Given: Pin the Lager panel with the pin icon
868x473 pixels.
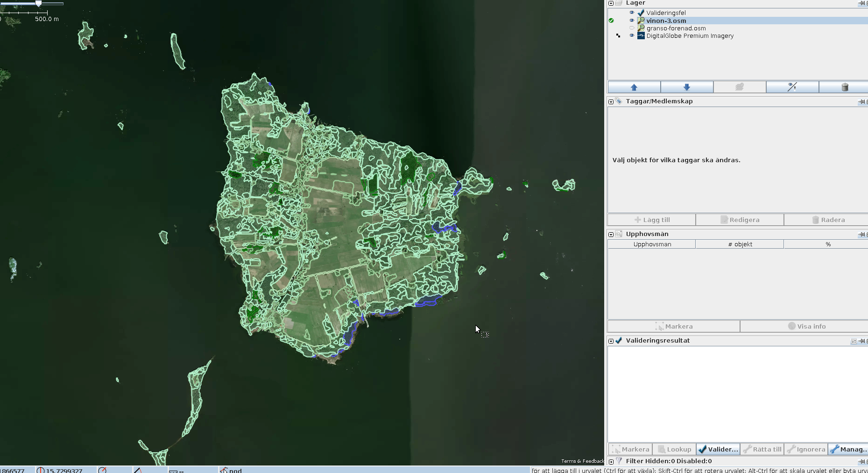Looking at the screenshot, I should point(861,3).
